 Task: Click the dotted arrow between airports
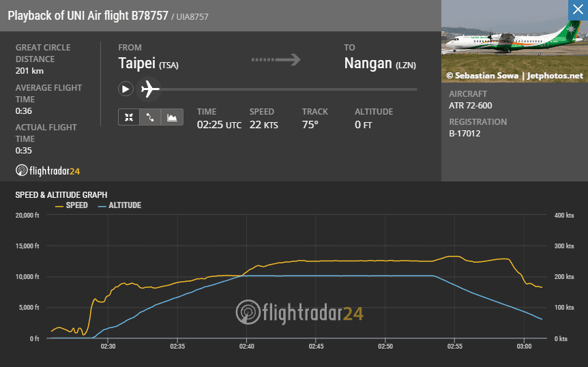pos(276,60)
